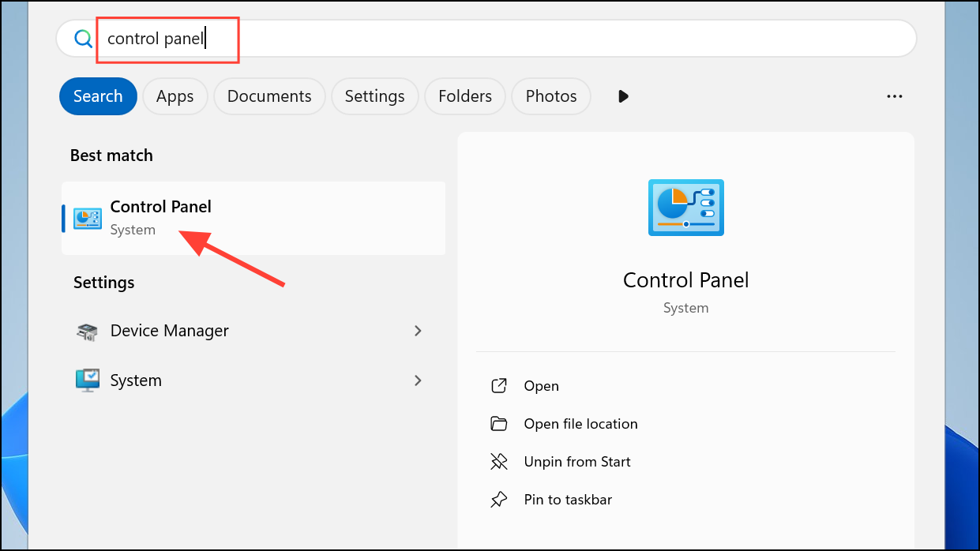This screenshot has height=551, width=980.
Task: Switch to the Documents filter tab
Action: pos(269,96)
